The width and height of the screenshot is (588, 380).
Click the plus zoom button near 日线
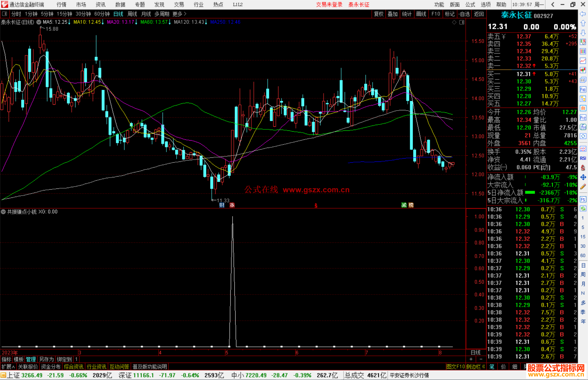(471, 359)
